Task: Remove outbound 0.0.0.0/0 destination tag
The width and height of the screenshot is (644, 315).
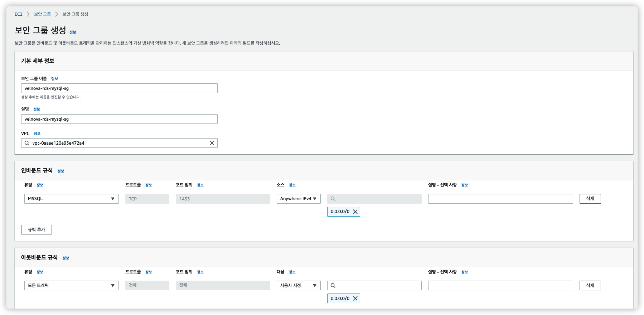Action: click(355, 299)
